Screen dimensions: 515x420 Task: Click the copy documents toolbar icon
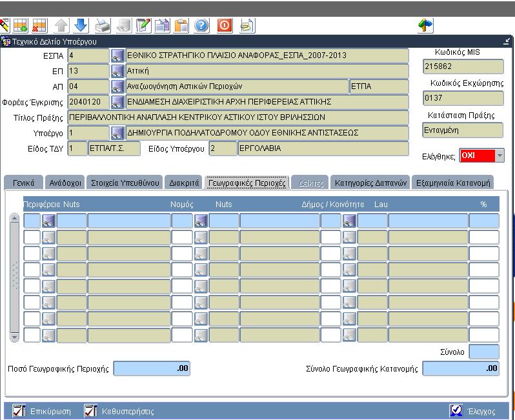point(162,26)
